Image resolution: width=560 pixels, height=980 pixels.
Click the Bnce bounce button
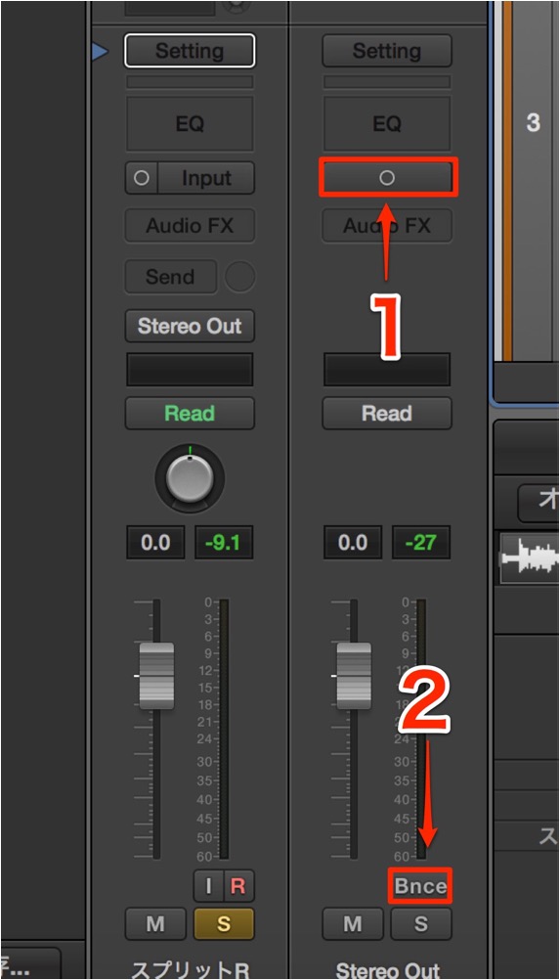[420, 886]
